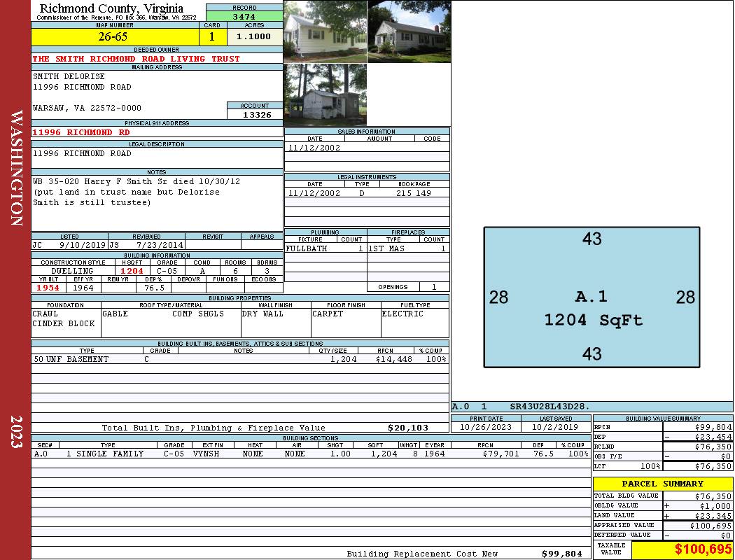The height and width of the screenshot is (560, 735).
Task: Click total built-ins value $20,103
Action: [x=408, y=428]
